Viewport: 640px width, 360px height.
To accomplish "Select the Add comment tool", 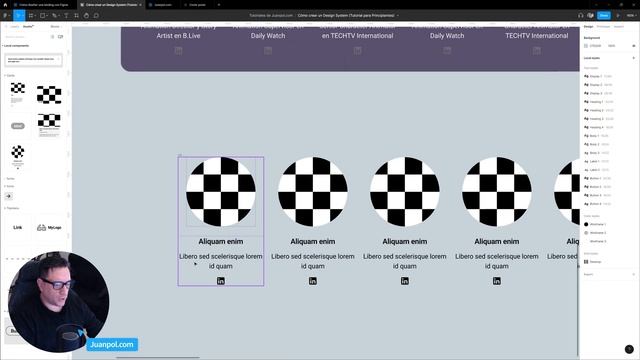I will pos(96,16).
